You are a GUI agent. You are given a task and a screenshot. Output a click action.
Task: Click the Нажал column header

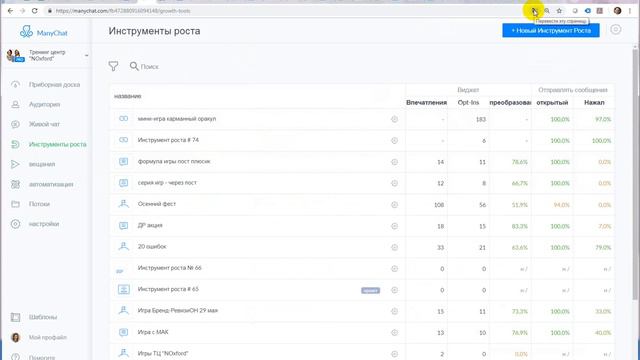pyautogui.click(x=594, y=102)
